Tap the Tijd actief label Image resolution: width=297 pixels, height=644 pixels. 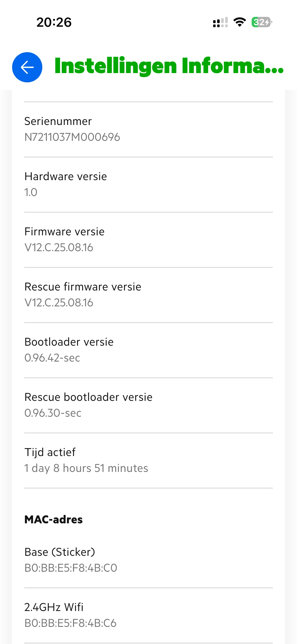[x=50, y=452]
